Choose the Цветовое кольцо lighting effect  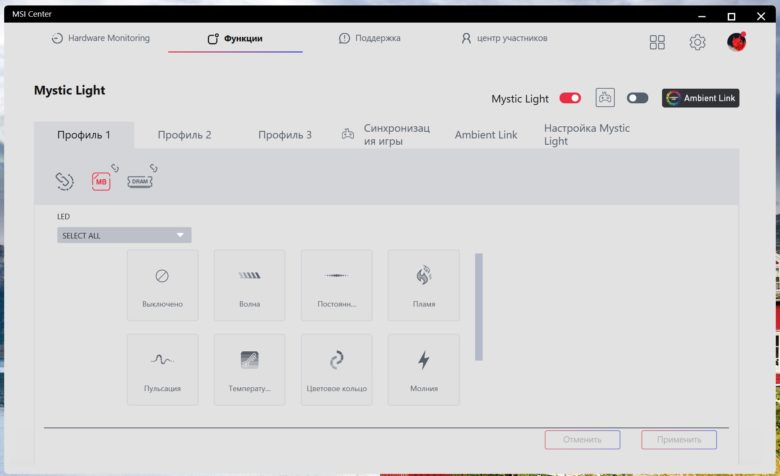pyautogui.click(x=337, y=370)
